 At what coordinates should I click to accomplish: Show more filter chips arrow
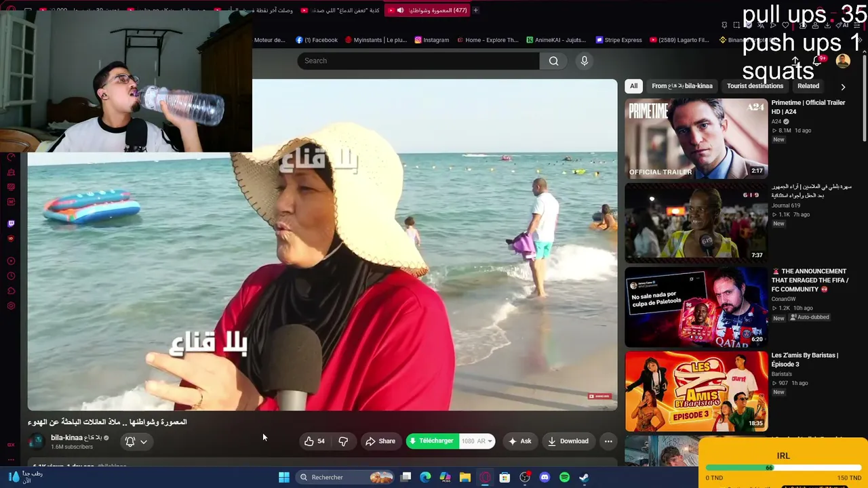pos(843,87)
